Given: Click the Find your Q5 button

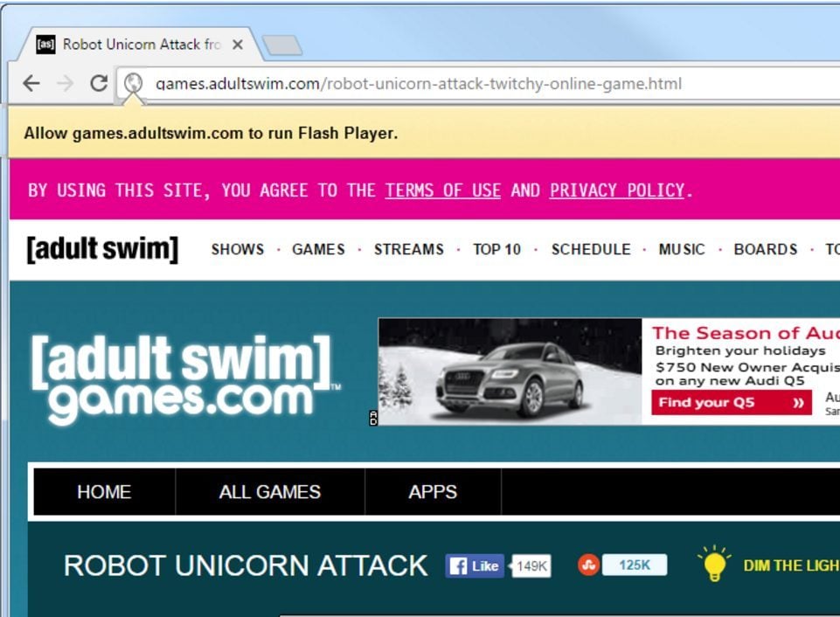Looking at the screenshot, I should [732, 403].
